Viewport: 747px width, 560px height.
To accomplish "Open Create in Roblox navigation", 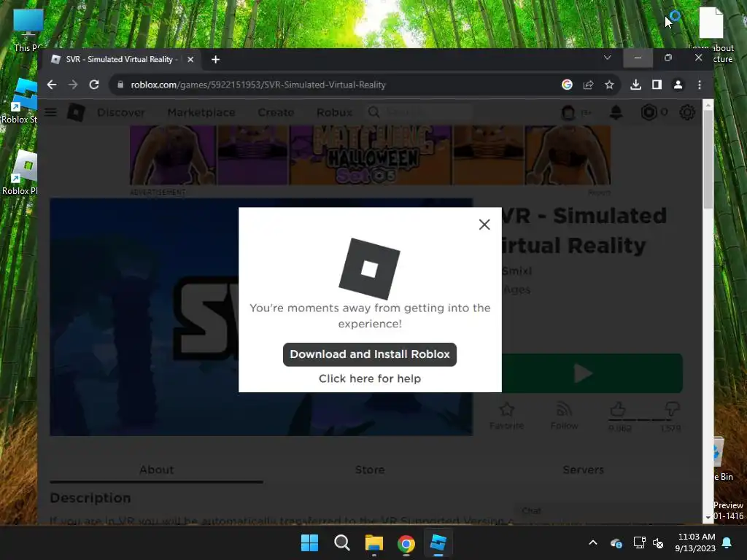I will click(x=276, y=113).
